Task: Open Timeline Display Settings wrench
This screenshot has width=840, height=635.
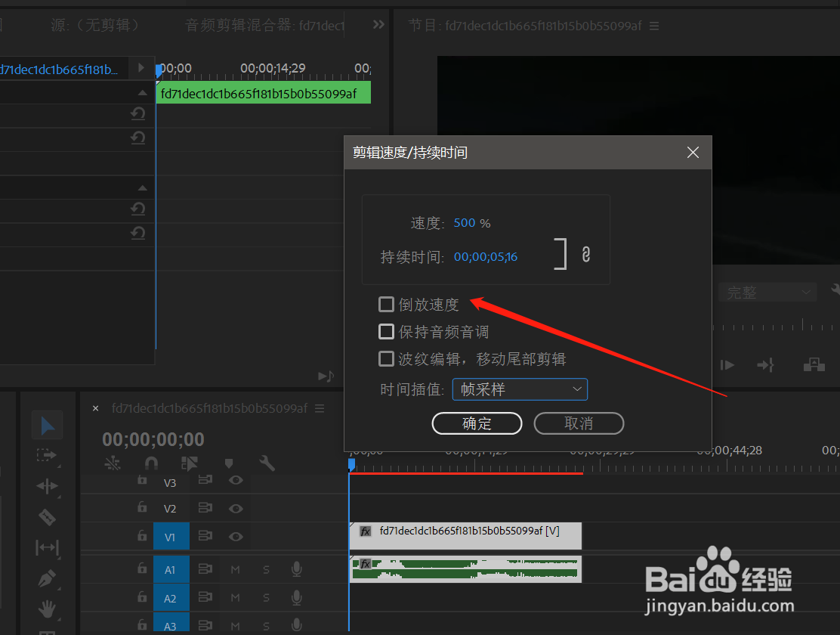Action: coord(267,463)
